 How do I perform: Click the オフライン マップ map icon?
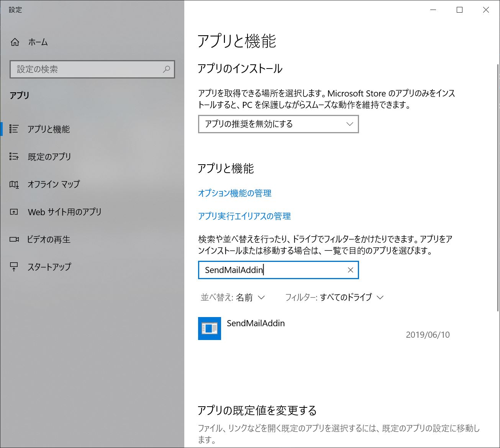click(x=14, y=185)
